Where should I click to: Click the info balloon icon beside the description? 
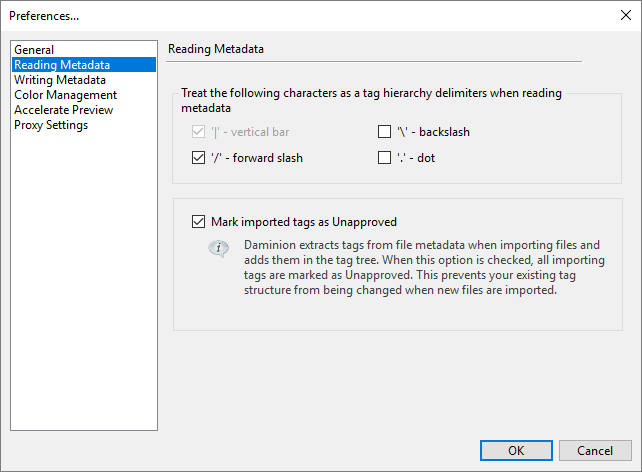218,249
